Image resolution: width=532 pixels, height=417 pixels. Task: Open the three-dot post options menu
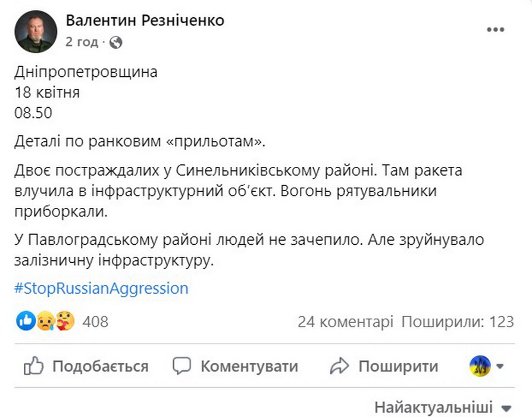(495, 30)
